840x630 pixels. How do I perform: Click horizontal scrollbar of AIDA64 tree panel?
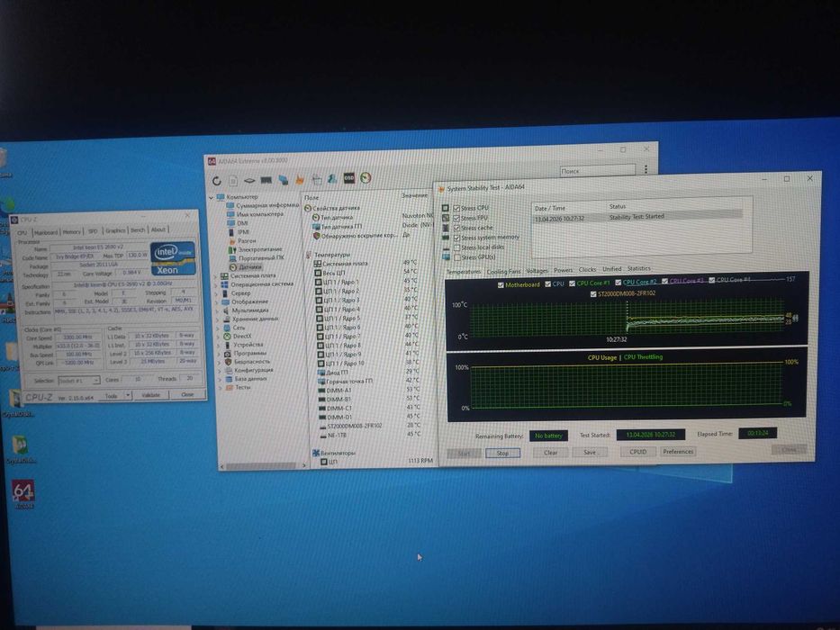263,466
